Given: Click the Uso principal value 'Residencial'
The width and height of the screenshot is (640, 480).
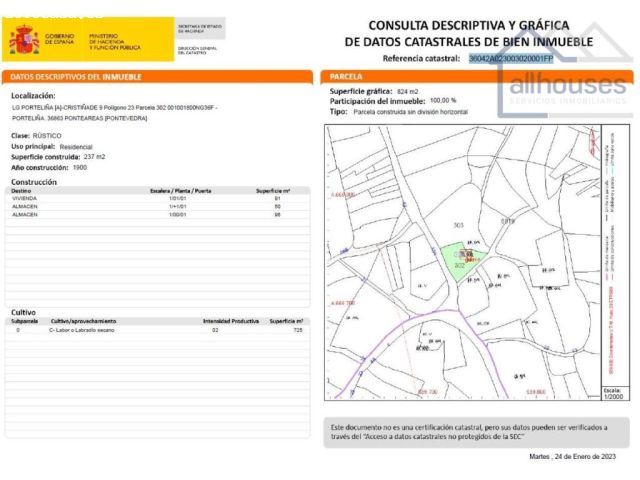Looking at the screenshot, I should 76,147.
